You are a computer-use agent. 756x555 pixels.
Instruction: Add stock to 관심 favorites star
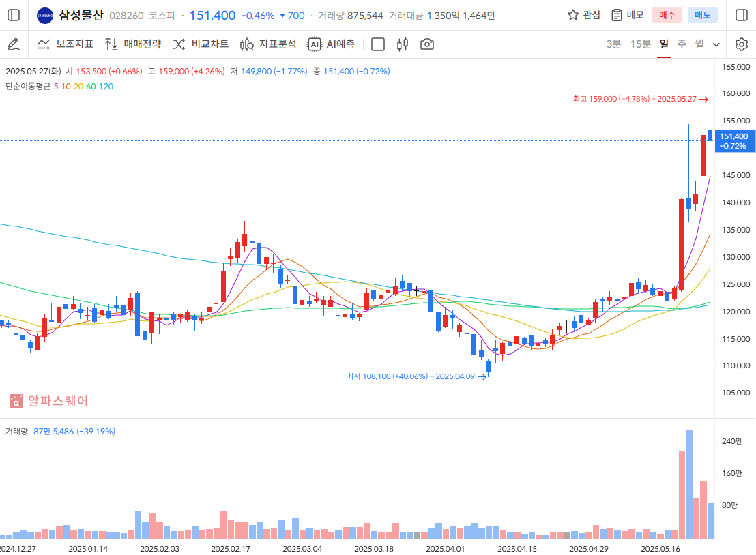572,15
